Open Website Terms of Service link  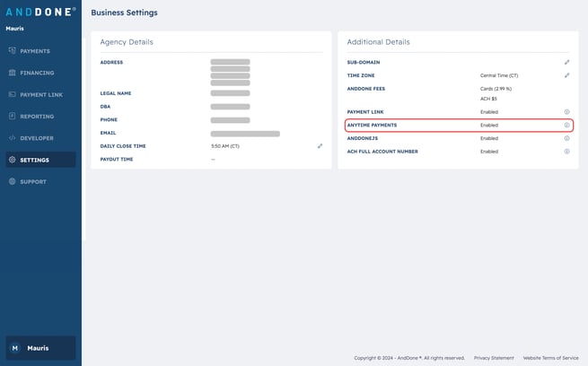point(550,357)
